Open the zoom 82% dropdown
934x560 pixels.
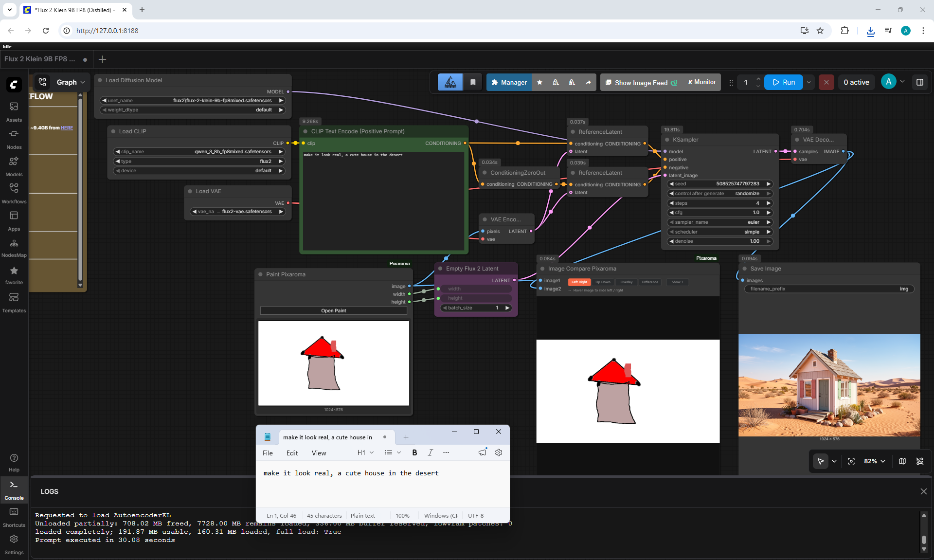coord(875,461)
